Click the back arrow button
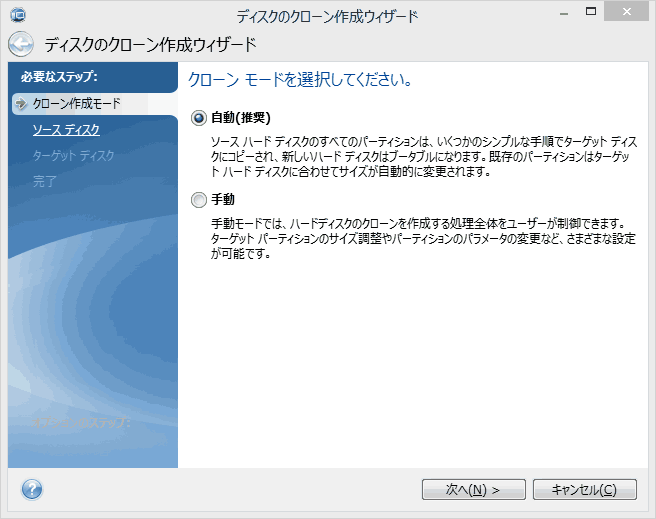 20,44
